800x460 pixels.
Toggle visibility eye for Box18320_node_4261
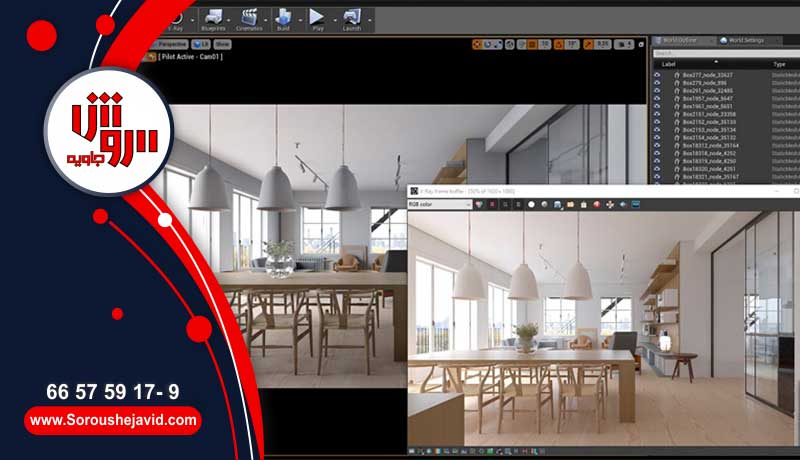pos(657,169)
